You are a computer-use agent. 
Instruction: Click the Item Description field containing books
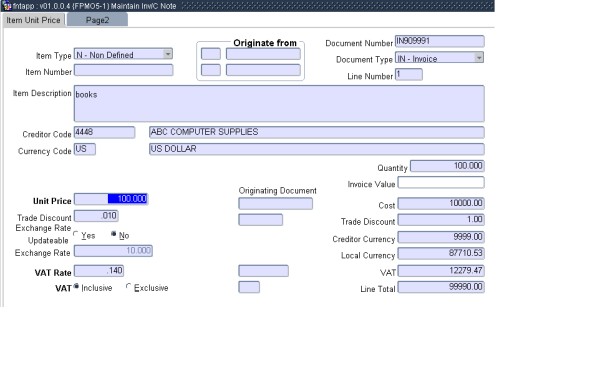click(x=279, y=104)
